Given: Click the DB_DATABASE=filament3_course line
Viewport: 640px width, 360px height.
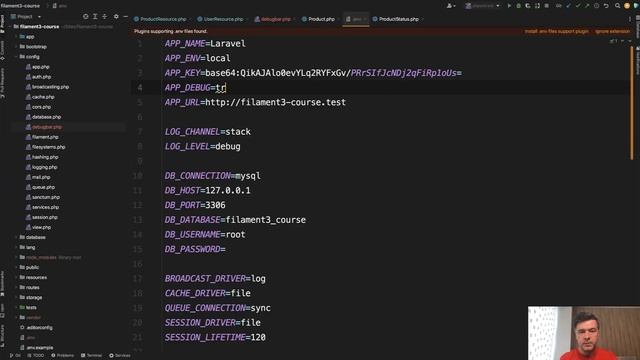Looking at the screenshot, I should click(235, 220).
